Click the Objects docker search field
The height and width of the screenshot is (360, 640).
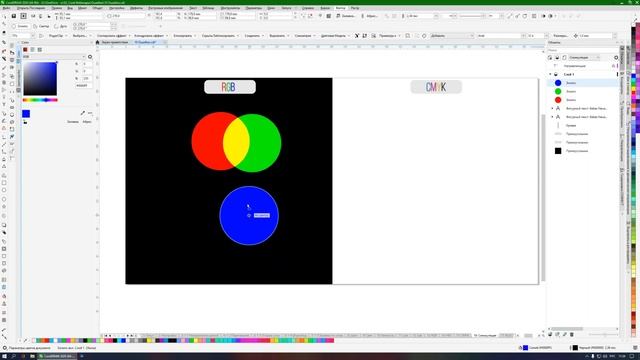tap(582, 50)
